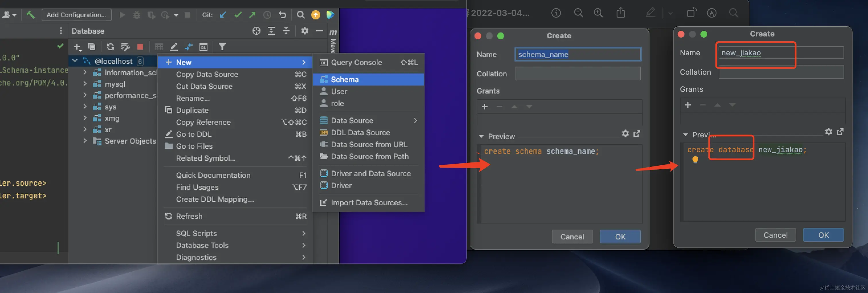Click the crosshair select-opened-file icon
The height and width of the screenshot is (293, 868).
point(256,31)
